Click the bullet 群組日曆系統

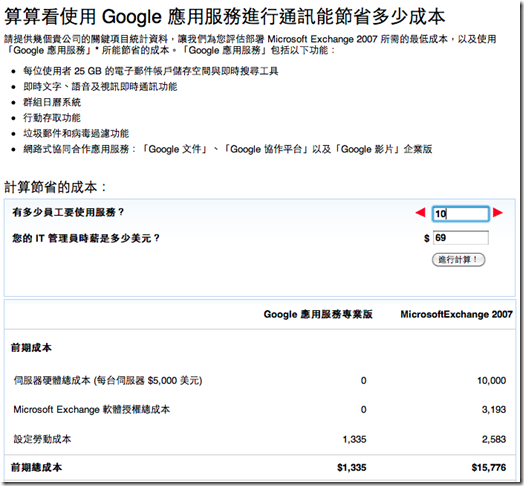pos(52,102)
